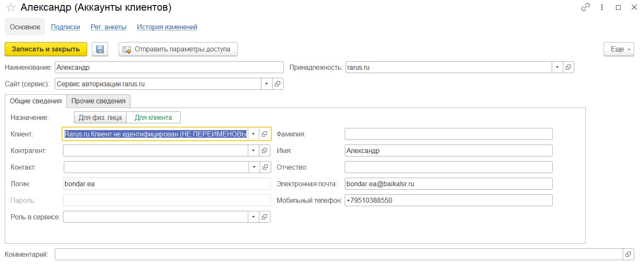
Task: Open the Принадлежность record via open icon
Action: pyautogui.click(x=568, y=67)
